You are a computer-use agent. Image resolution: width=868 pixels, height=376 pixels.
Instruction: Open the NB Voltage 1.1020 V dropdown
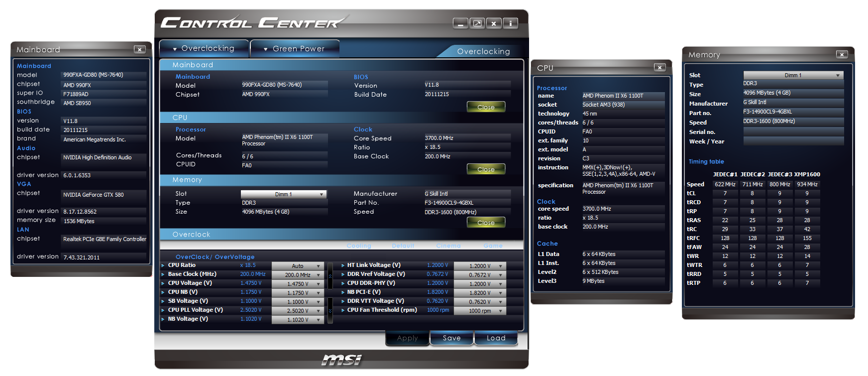(x=298, y=320)
